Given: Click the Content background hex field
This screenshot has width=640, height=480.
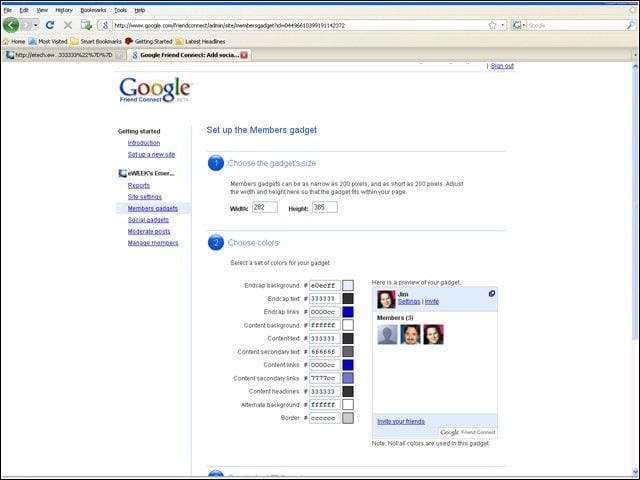Looking at the screenshot, I should click(x=324, y=325).
